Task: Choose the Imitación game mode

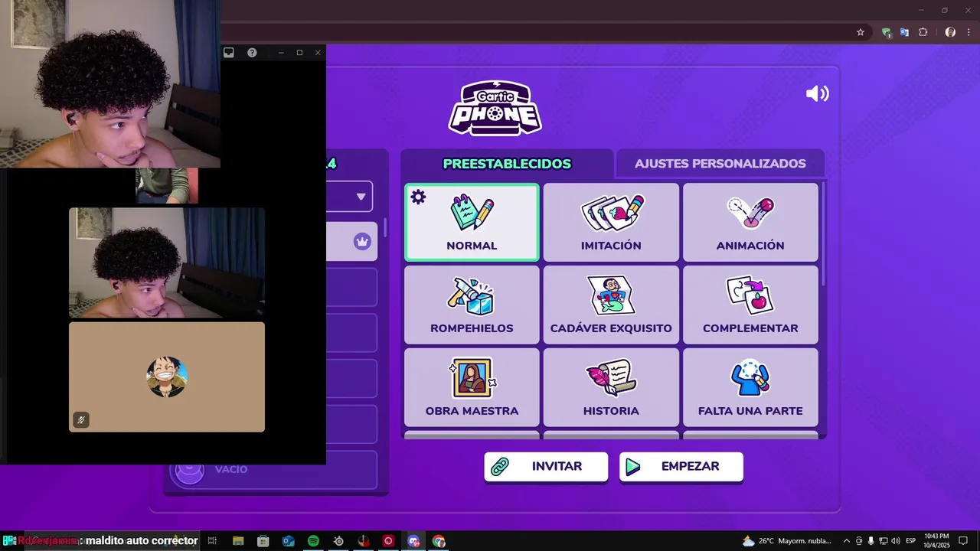Action: click(x=611, y=222)
